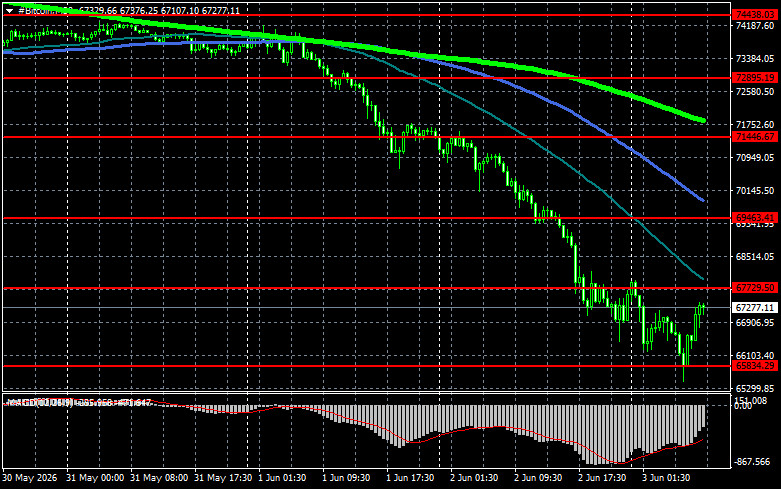Click the 31 May 08:00 time label
The height and width of the screenshot is (489, 781).
click(159, 478)
